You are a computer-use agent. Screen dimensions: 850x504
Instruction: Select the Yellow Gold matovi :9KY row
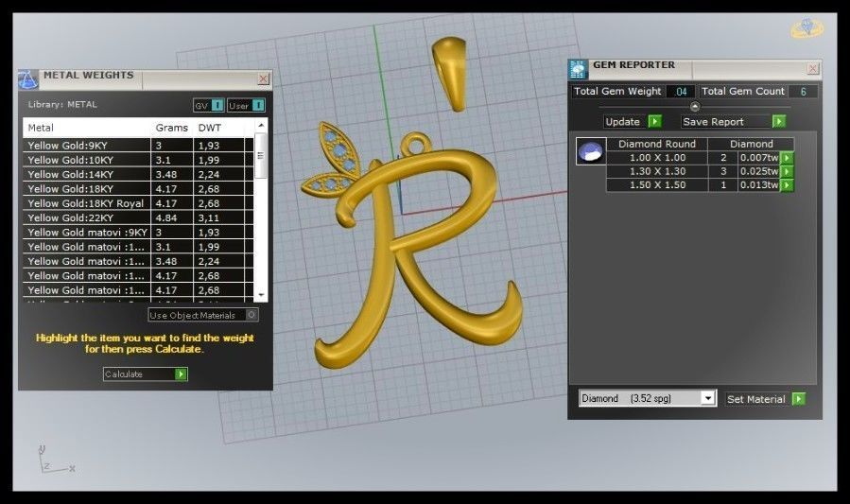click(138, 232)
